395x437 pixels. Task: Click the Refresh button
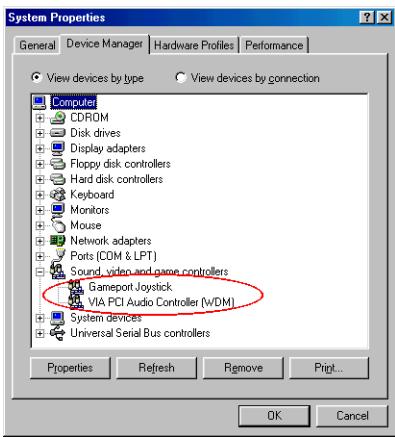coord(156,368)
